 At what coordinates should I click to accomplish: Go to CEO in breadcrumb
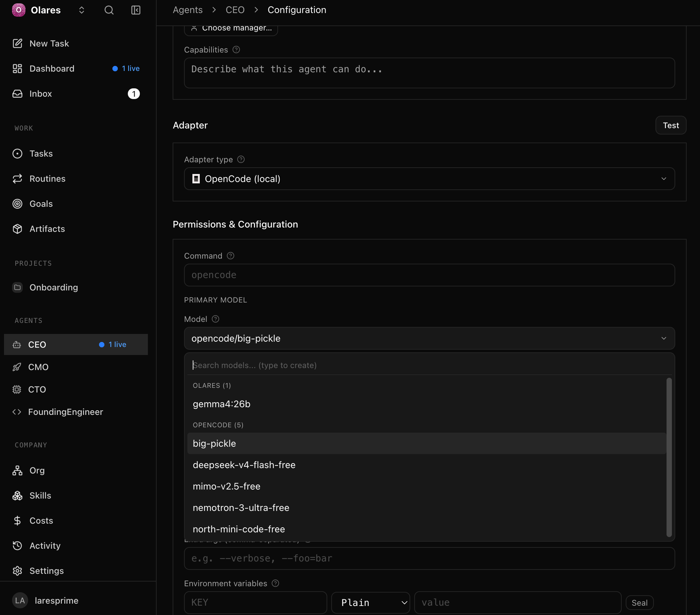point(235,10)
